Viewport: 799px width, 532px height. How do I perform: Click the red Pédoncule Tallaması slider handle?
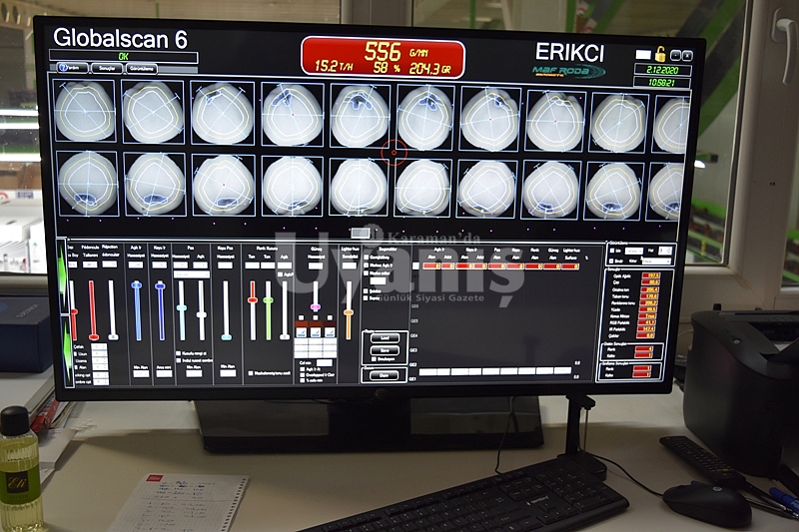pyautogui.click(x=94, y=337)
